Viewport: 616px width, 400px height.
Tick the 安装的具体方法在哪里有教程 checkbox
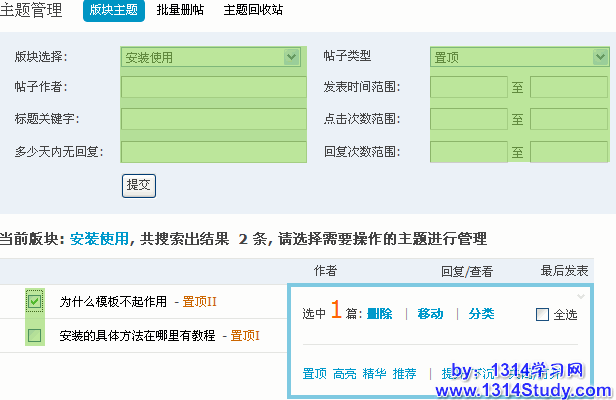[x=35, y=335]
